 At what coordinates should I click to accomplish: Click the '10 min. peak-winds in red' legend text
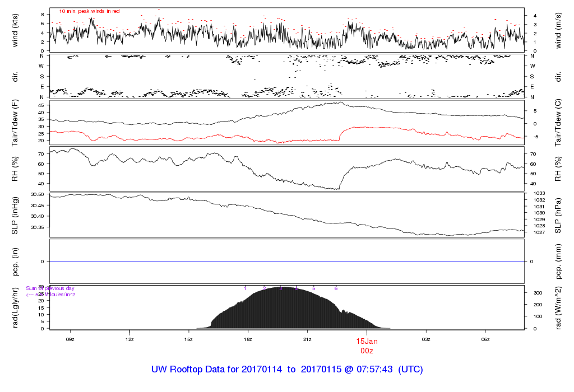click(90, 11)
